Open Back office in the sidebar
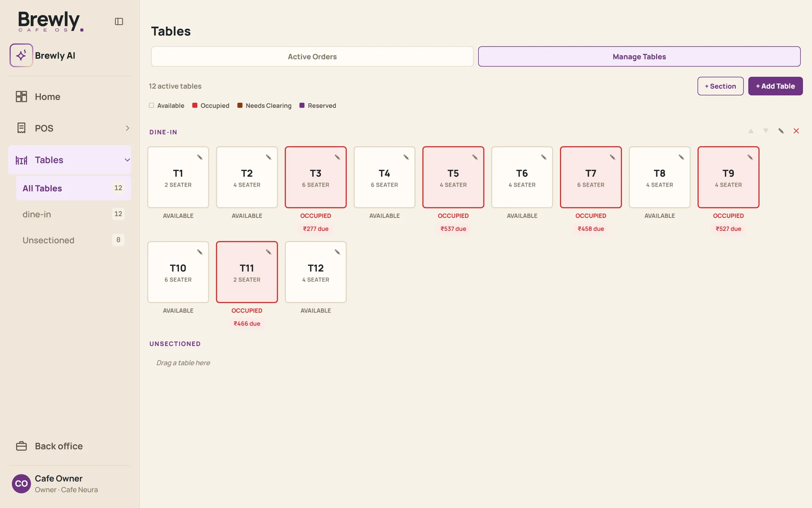This screenshot has height=508, width=812. point(69,446)
